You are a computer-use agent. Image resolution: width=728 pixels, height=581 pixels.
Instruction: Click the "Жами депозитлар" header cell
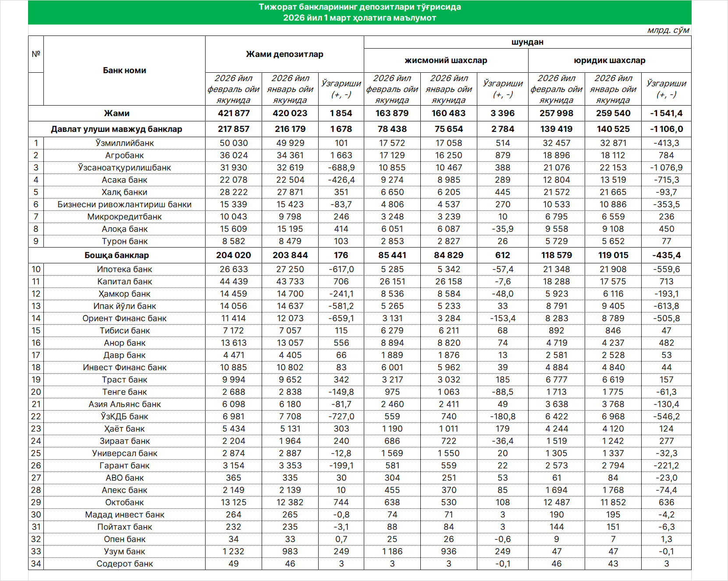284,54
